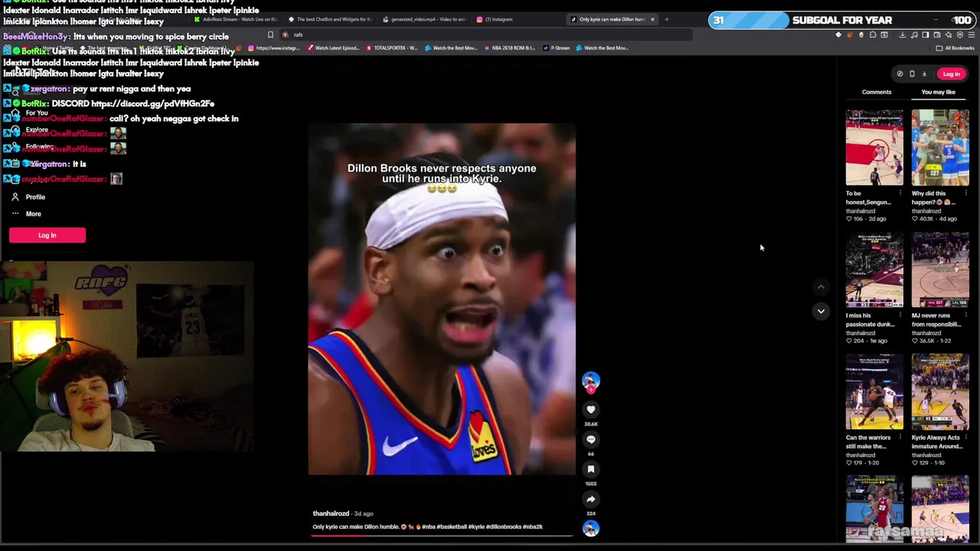Switch to the generated_video.mp4 browser tab

pyautogui.click(x=423, y=19)
